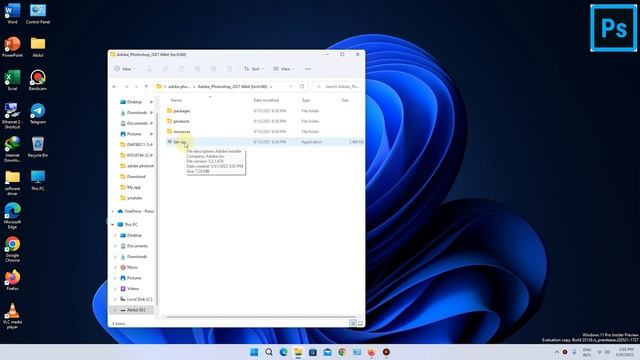Screen dimensions: 640x360
Task: Select the Google Chrome desktop icon
Action: click(x=12, y=249)
